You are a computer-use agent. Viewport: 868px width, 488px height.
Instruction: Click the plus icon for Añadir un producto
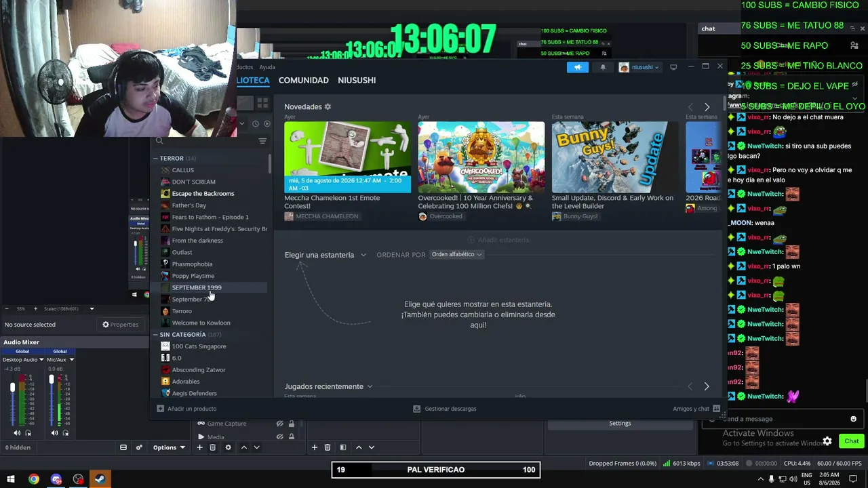tap(160, 409)
